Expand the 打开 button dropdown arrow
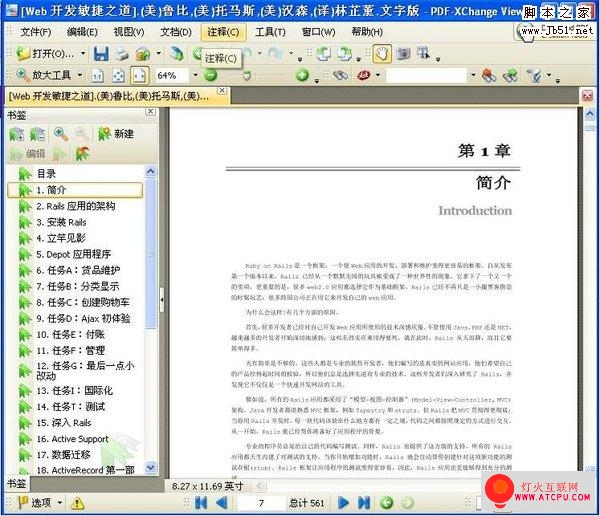This screenshot has width=600, height=516. (x=83, y=54)
